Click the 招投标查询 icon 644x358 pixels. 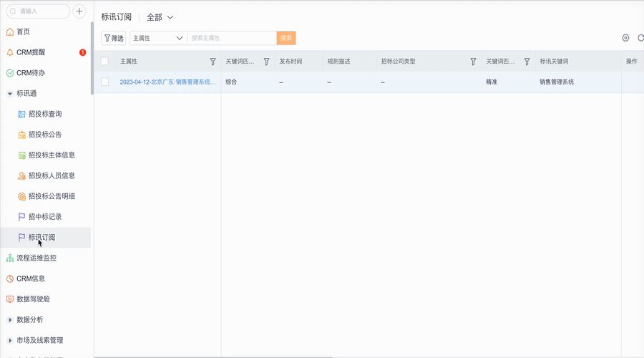[x=21, y=114]
